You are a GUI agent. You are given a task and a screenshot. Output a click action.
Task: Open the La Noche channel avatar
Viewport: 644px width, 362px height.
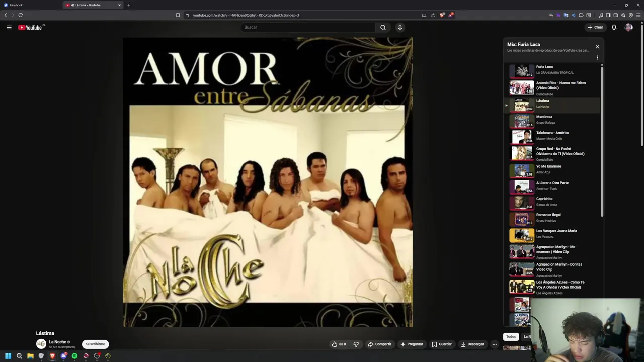[x=41, y=344]
